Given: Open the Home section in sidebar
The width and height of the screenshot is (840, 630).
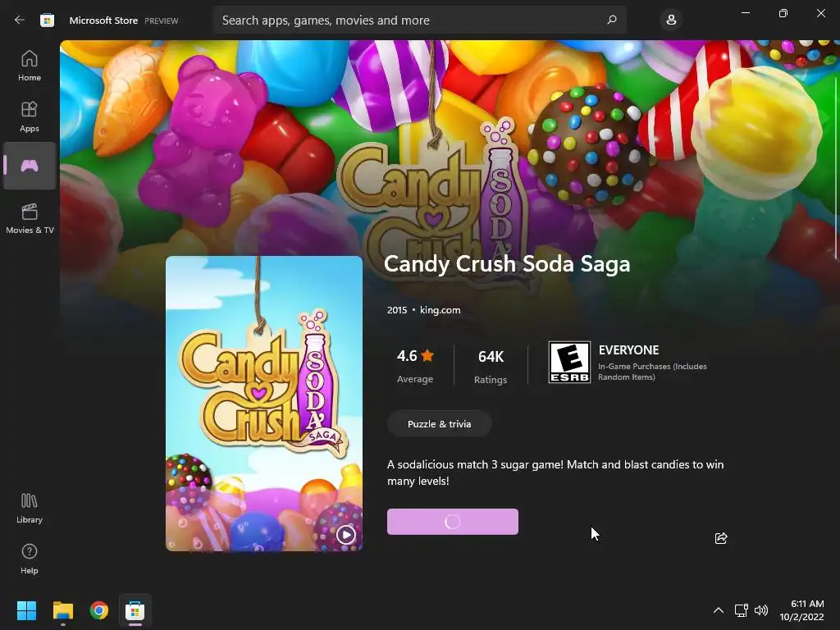Looking at the screenshot, I should coord(30,66).
